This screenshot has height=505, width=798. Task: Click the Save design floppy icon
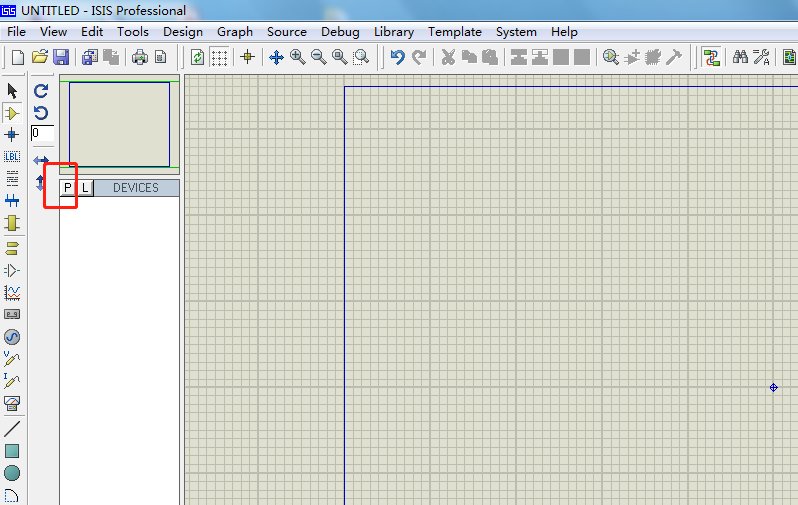click(61, 57)
